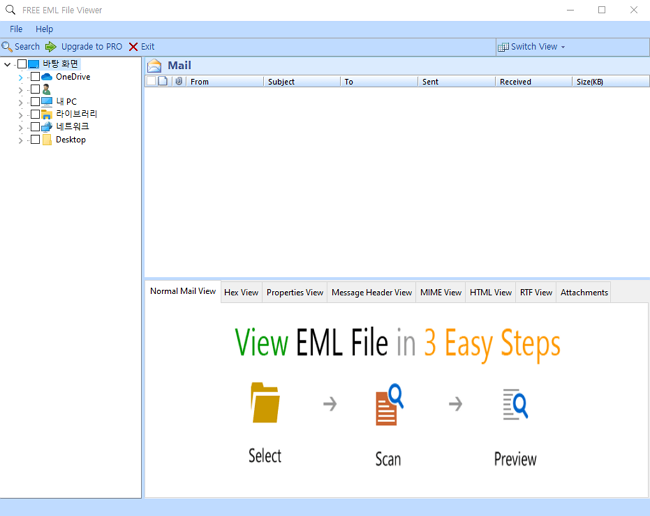Expand the 라이브러리 tree node

point(21,115)
